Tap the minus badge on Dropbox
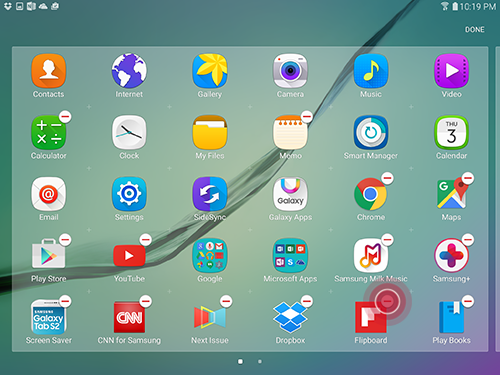This screenshot has width=500, height=375. point(307,301)
